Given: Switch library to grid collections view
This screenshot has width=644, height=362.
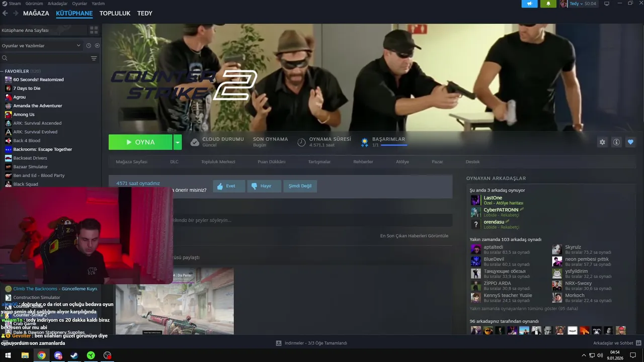Looking at the screenshot, I should point(94,30).
